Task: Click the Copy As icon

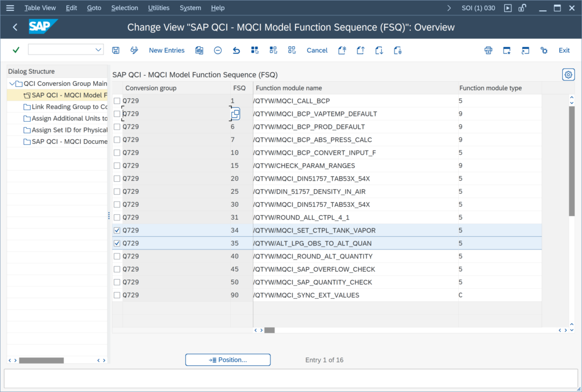Action: pos(199,51)
